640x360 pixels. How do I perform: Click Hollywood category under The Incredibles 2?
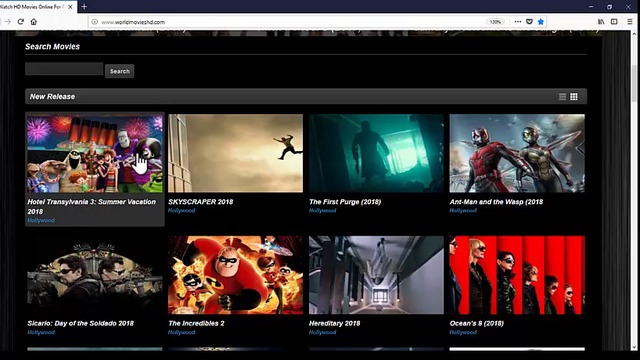click(182, 332)
